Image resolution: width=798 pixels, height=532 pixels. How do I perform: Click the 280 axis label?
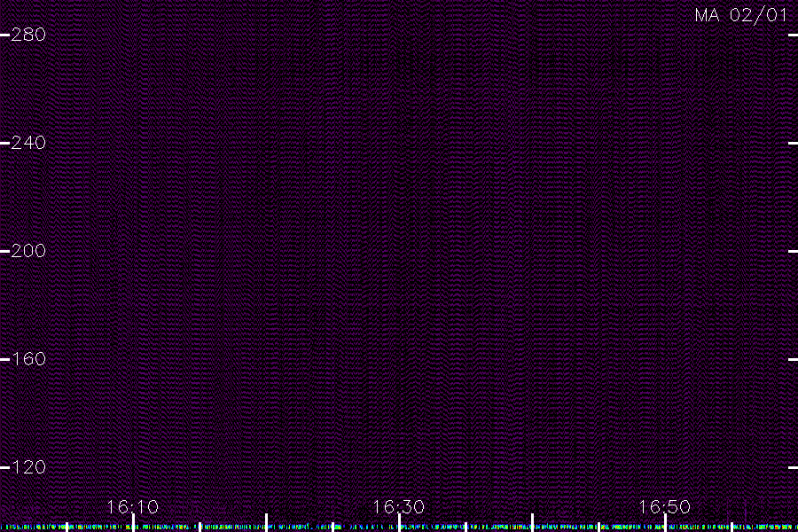(28, 35)
